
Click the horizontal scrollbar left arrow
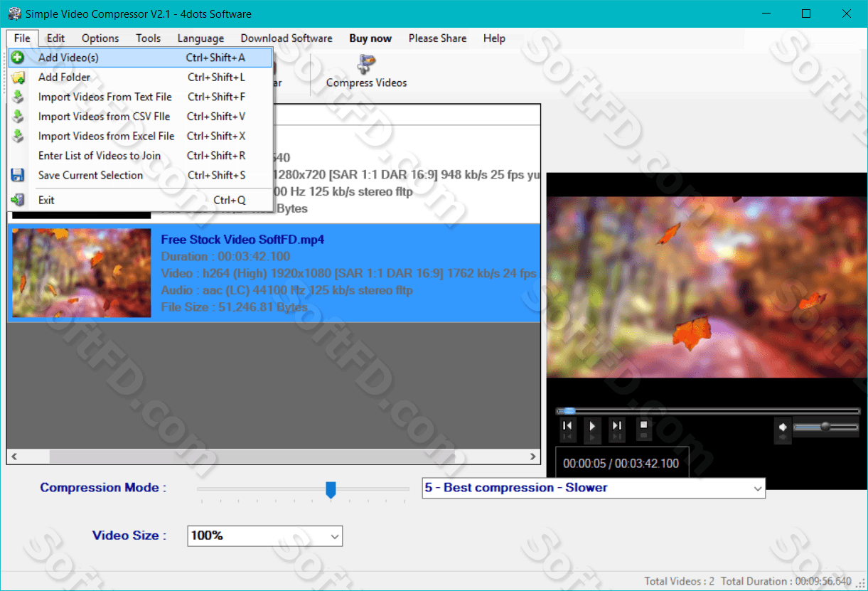tap(14, 457)
